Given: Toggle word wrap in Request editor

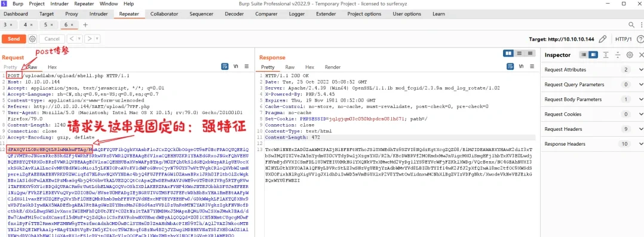Looking at the screenshot, I should coord(225,66).
